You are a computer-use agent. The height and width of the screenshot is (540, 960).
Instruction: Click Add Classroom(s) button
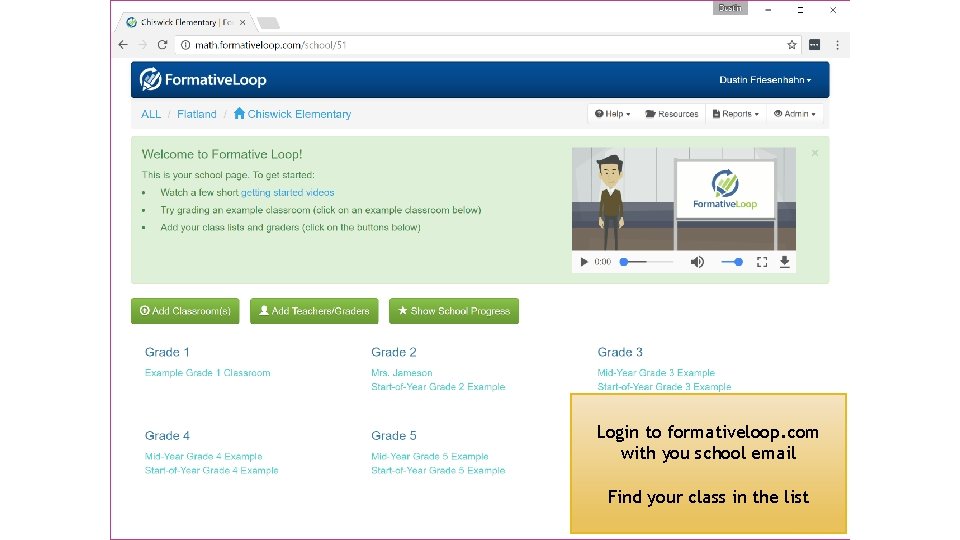[x=185, y=311]
